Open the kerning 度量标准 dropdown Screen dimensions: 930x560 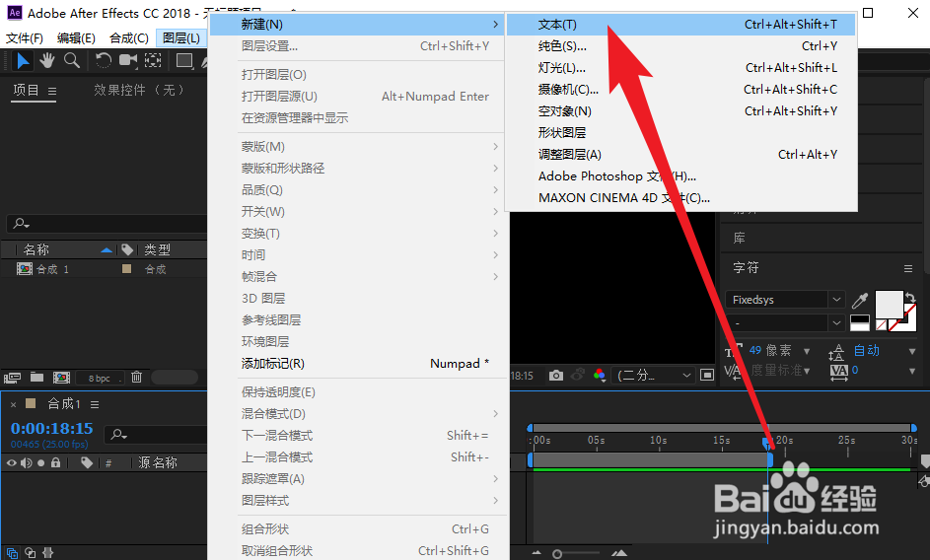click(x=807, y=371)
